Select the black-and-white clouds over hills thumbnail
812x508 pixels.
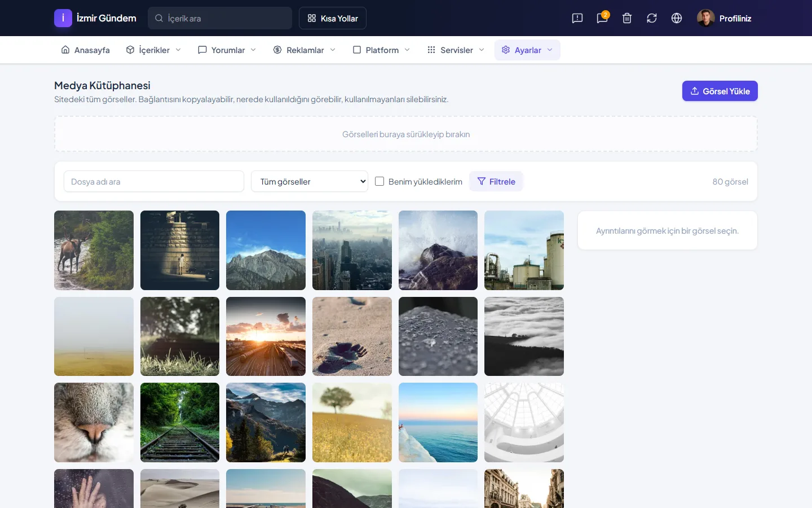524,336
